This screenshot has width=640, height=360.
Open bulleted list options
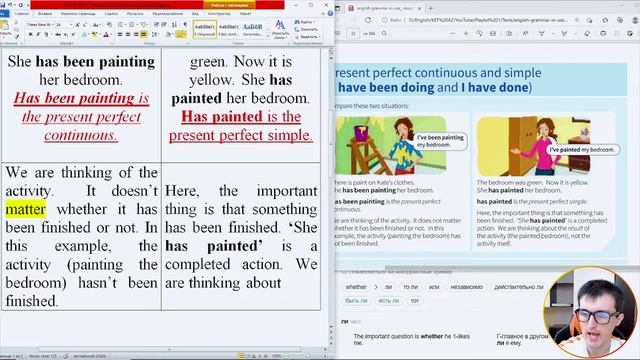point(122,24)
